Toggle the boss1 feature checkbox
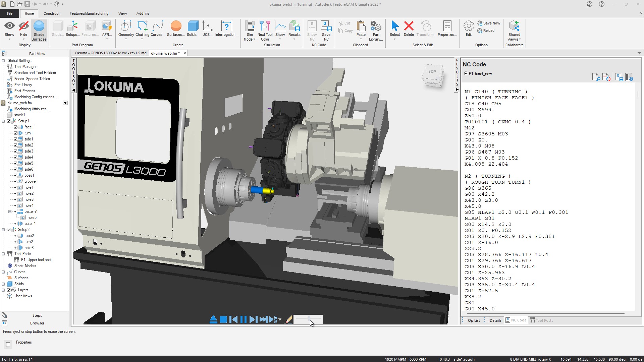 (15, 175)
